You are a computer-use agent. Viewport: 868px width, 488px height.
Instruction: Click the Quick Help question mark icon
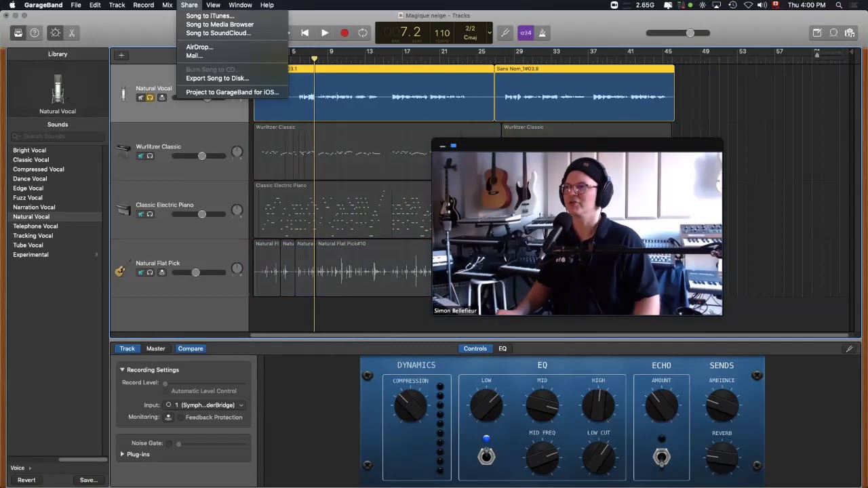tap(35, 33)
